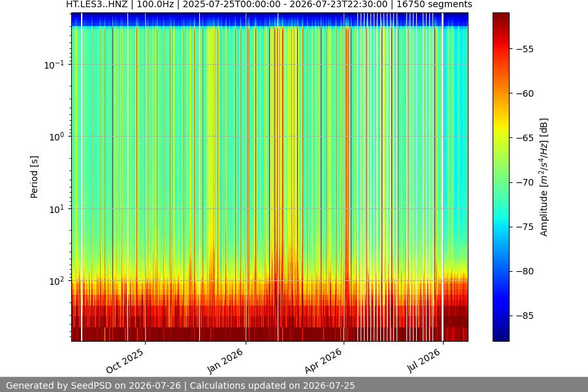Click the −65 colorbar tick label
The image size is (588, 392).
525,138
